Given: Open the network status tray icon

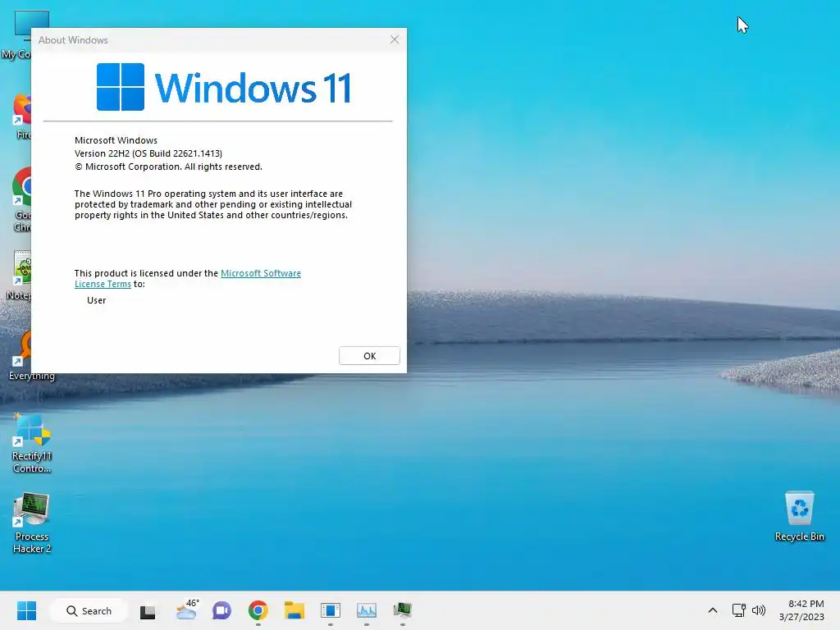Looking at the screenshot, I should 739,610.
